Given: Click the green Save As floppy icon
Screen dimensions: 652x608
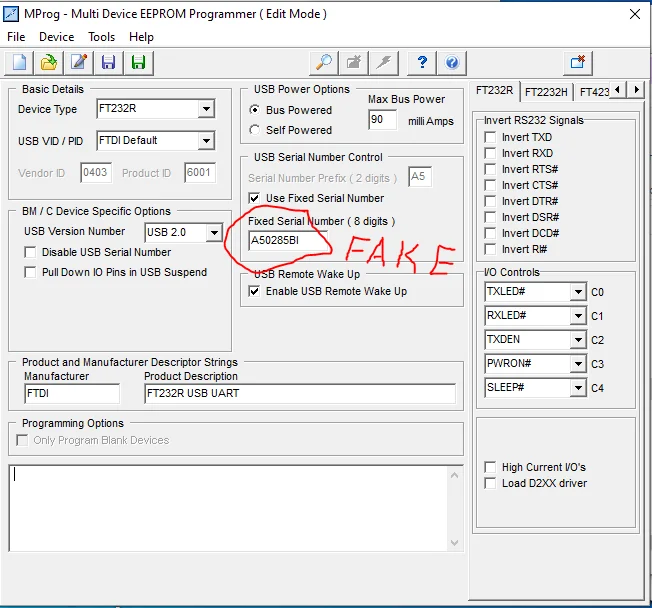Looking at the screenshot, I should coord(138,63).
